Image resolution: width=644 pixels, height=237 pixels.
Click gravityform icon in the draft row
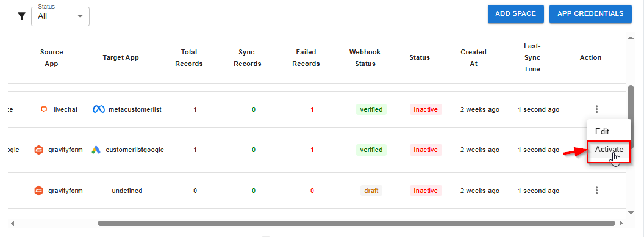(38, 191)
